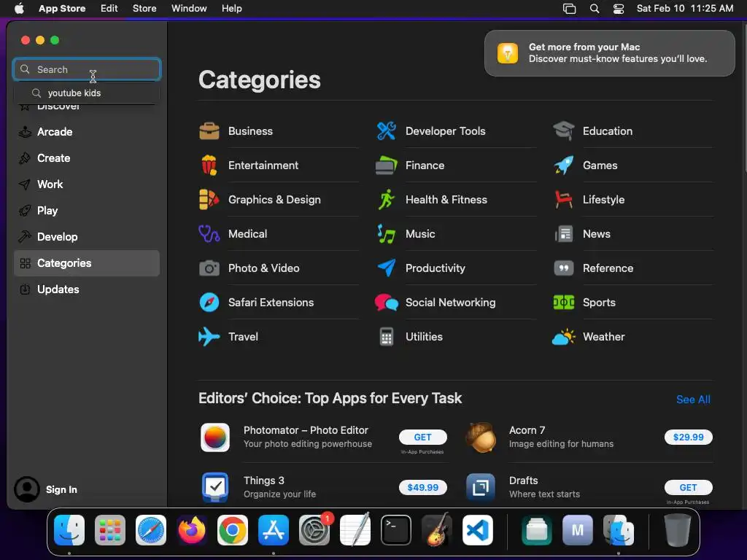
Task: Click the Medical stethoscope icon
Action: pos(209,234)
